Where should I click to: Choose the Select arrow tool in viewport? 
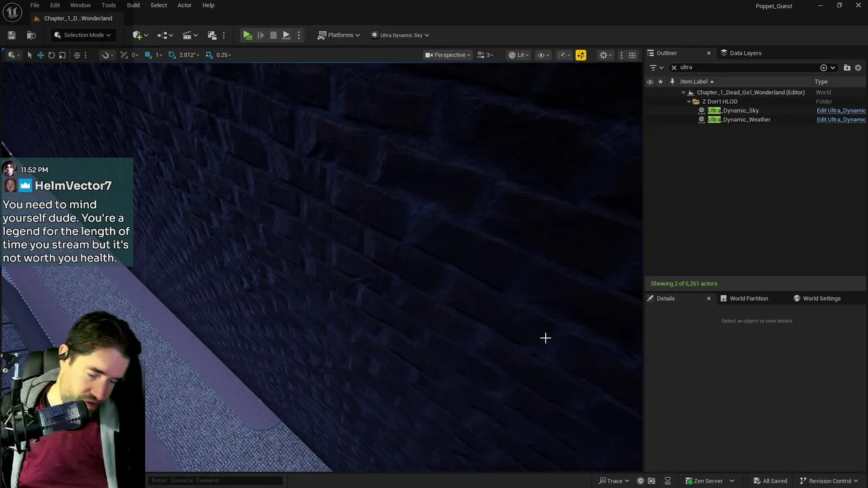(x=30, y=55)
